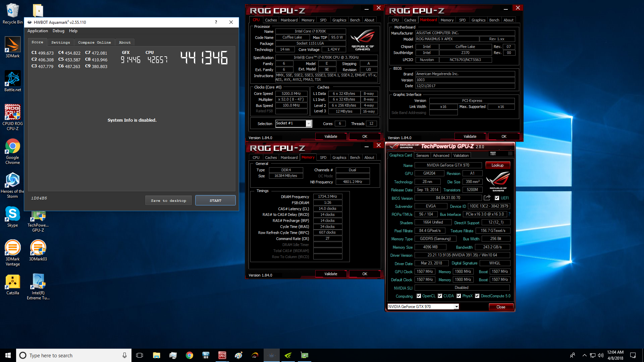Click the volume icon in the system tray

[x=601, y=355]
